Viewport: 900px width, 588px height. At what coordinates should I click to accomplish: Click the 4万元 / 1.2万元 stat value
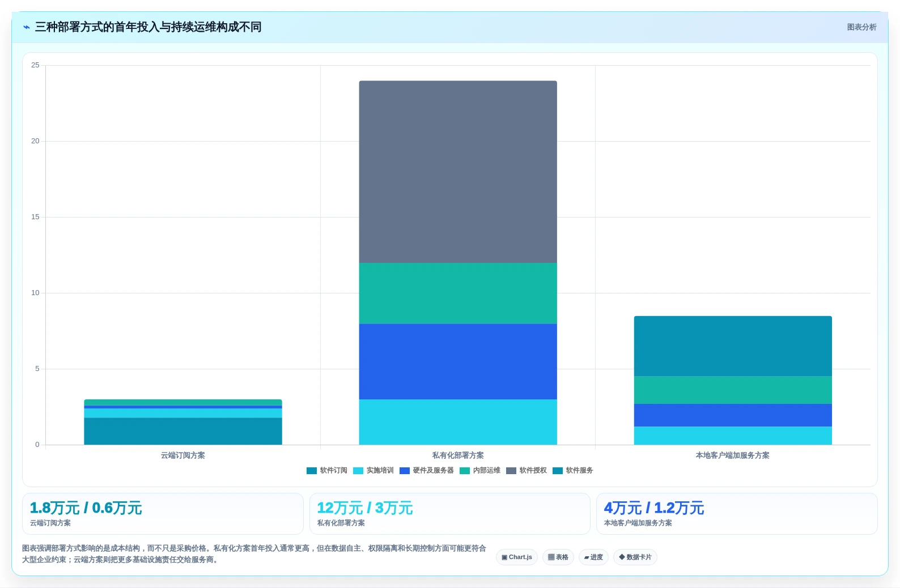654,508
